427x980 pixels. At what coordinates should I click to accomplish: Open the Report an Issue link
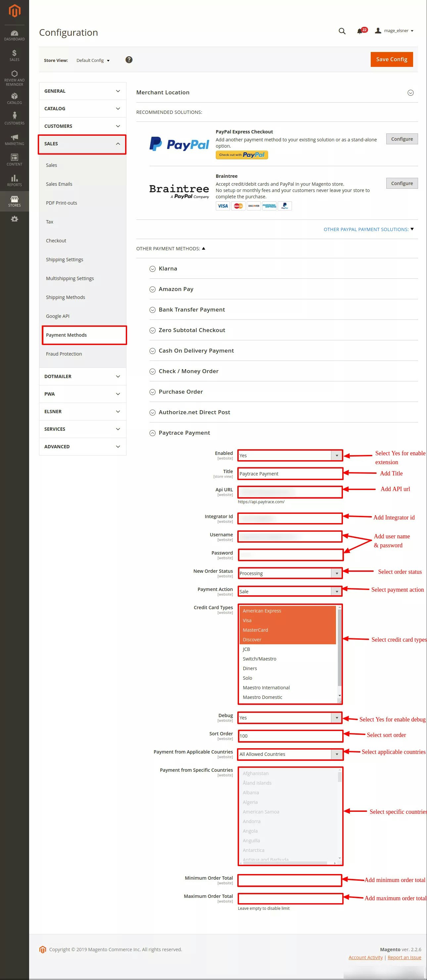pos(404,957)
